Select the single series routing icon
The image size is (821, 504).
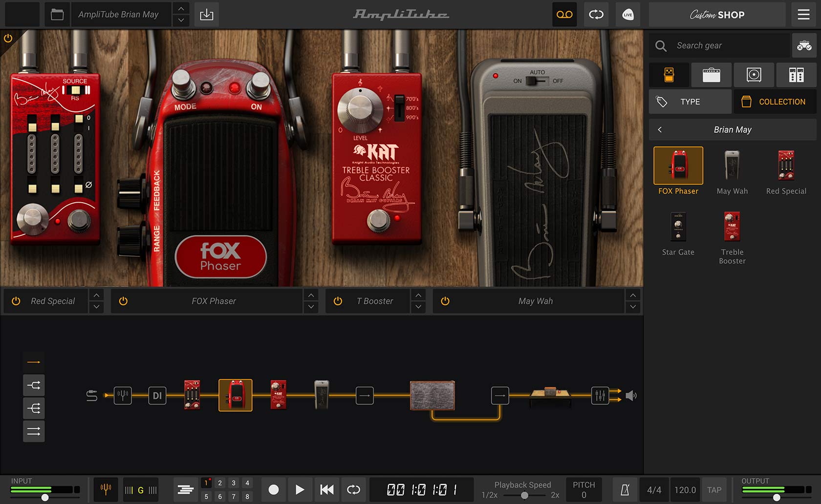(x=34, y=362)
